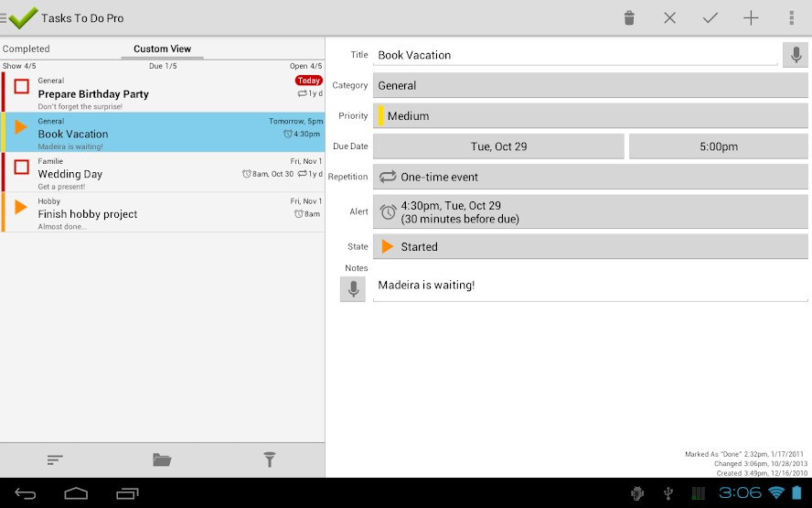The image size is (812, 508).
Task: Tap the 3:06 system clock
Action: pyautogui.click(x=740, y=492)
